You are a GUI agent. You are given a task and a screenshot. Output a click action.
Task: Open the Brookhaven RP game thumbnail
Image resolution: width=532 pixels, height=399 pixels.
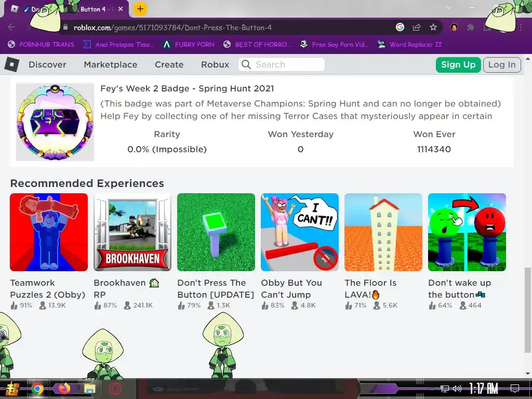click(132, 232)
